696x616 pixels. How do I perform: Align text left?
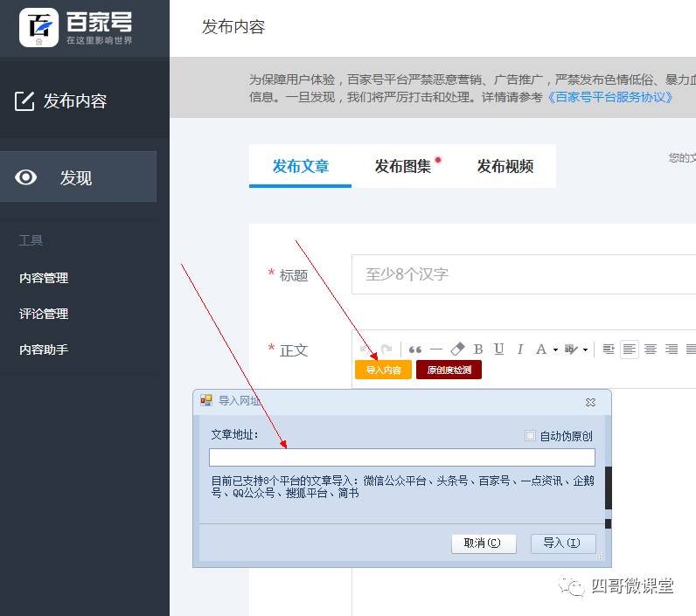coord(630,350)
